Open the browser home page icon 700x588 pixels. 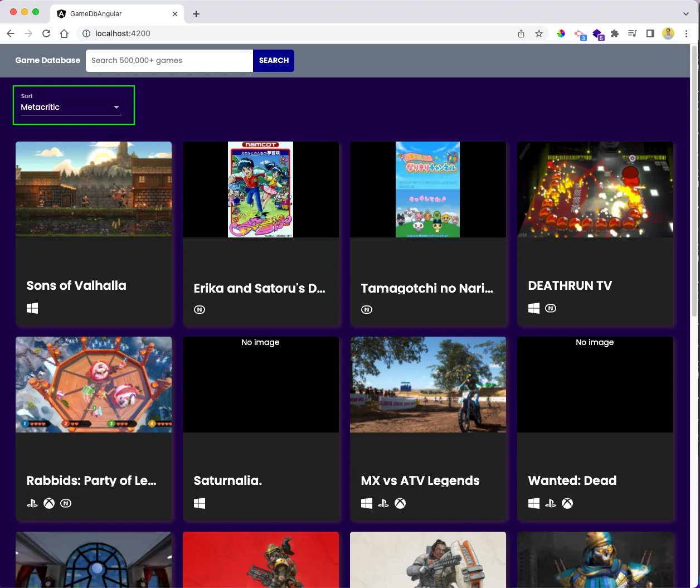[64, 33]
